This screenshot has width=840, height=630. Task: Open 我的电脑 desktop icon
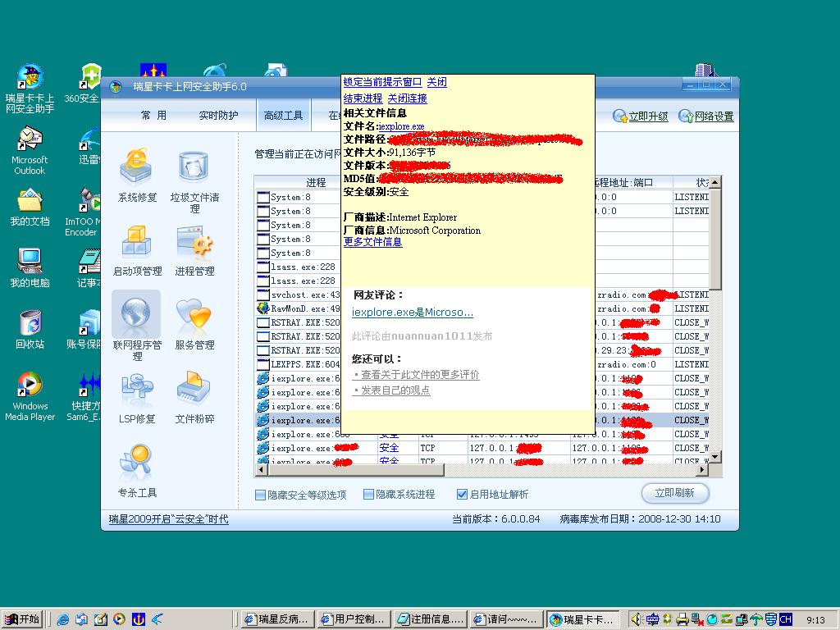(x=30, y=268)
